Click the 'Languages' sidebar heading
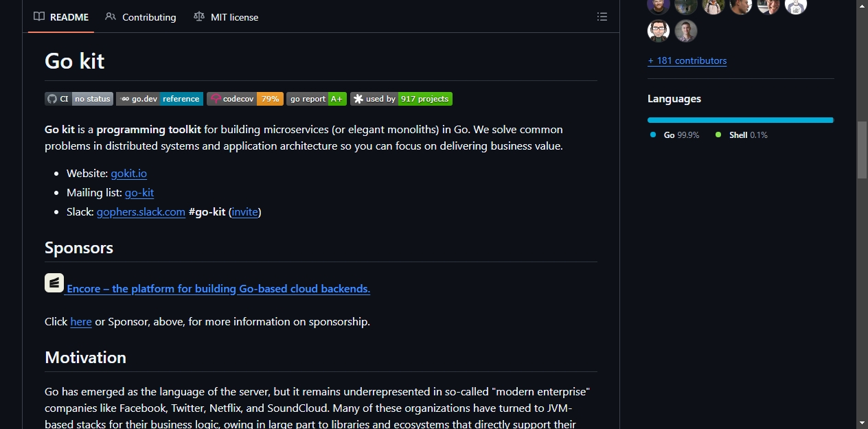 pos(674,99)
